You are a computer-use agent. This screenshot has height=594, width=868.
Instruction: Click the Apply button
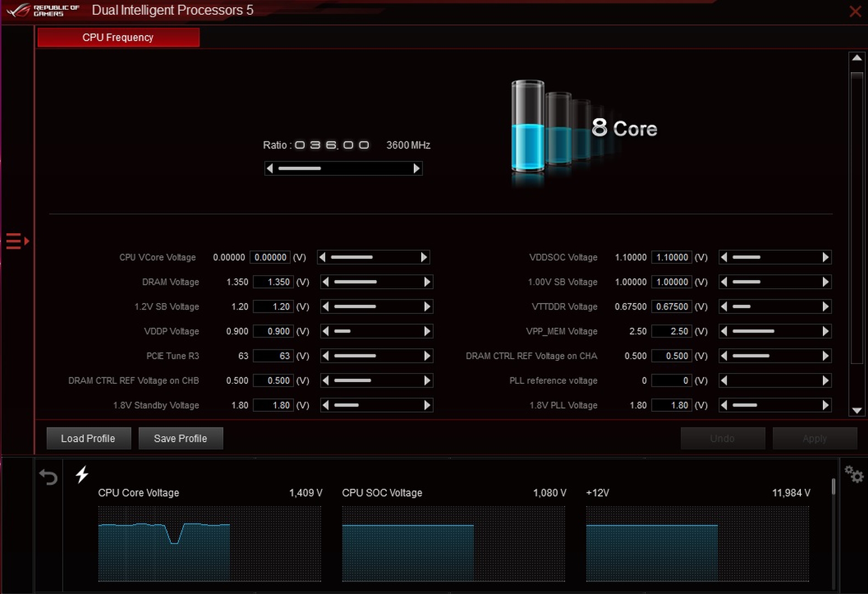coord(814,438)
